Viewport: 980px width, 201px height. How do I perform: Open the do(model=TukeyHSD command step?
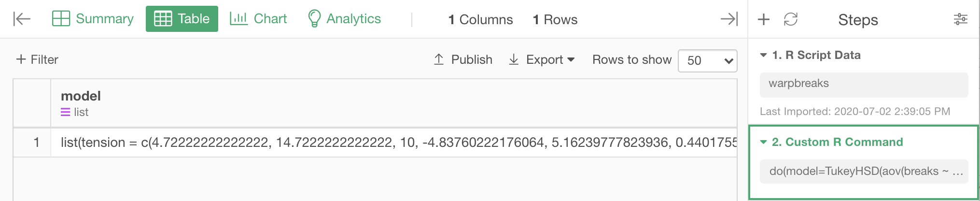(x=864, y=172)
